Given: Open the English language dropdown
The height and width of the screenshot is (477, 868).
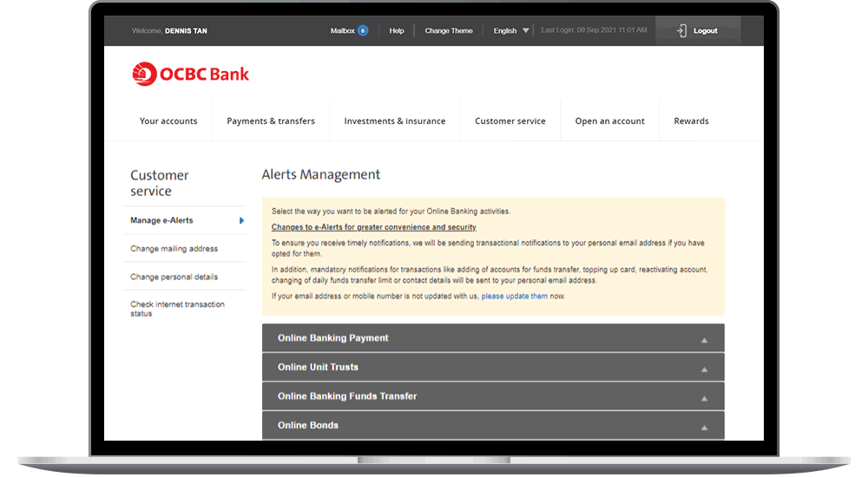Looking at the screenshot, I should 511,30.
